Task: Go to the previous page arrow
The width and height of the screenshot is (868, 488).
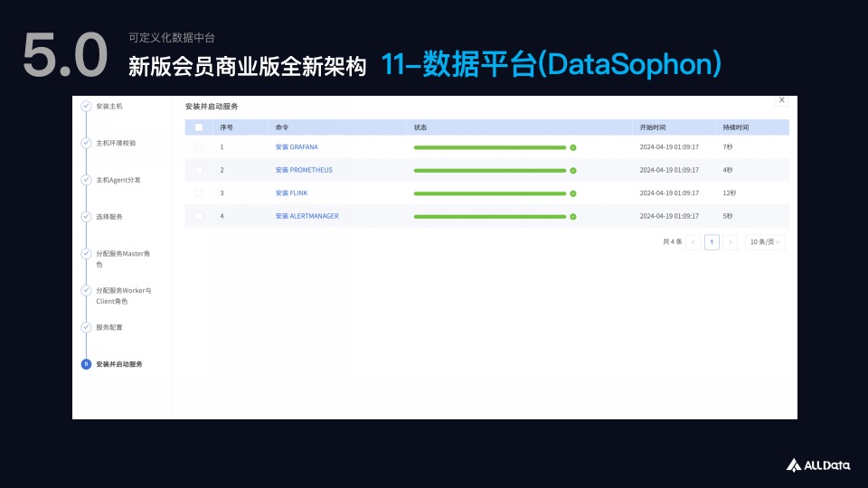Action: click(x=693, y=242)
